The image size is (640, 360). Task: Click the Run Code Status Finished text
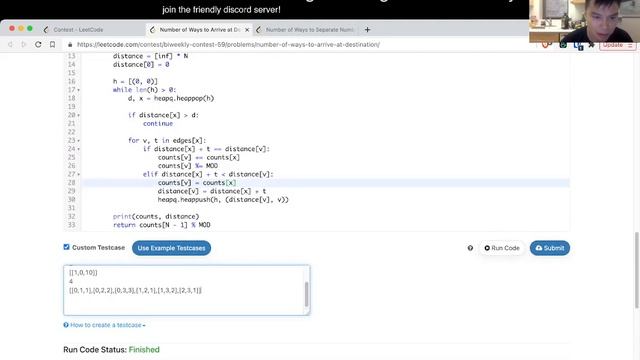pyautogui.click(x=111, y=349)
